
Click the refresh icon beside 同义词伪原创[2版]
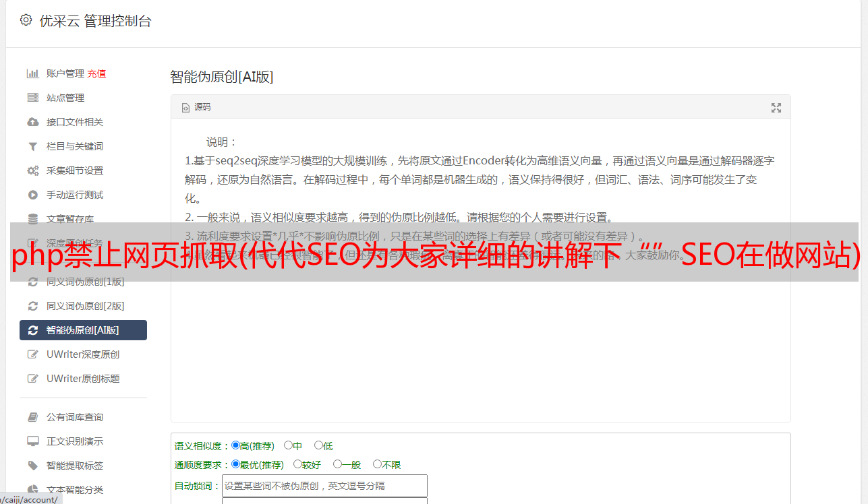click(x=32, y=306)
